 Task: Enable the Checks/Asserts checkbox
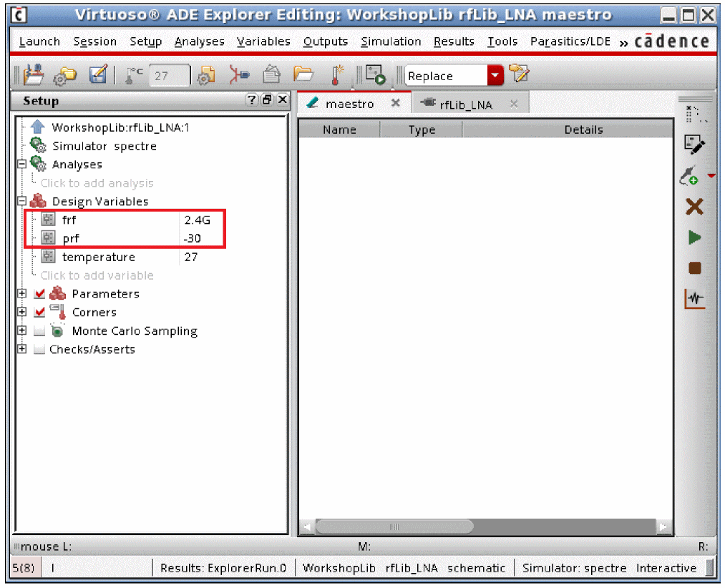(40, 349)
